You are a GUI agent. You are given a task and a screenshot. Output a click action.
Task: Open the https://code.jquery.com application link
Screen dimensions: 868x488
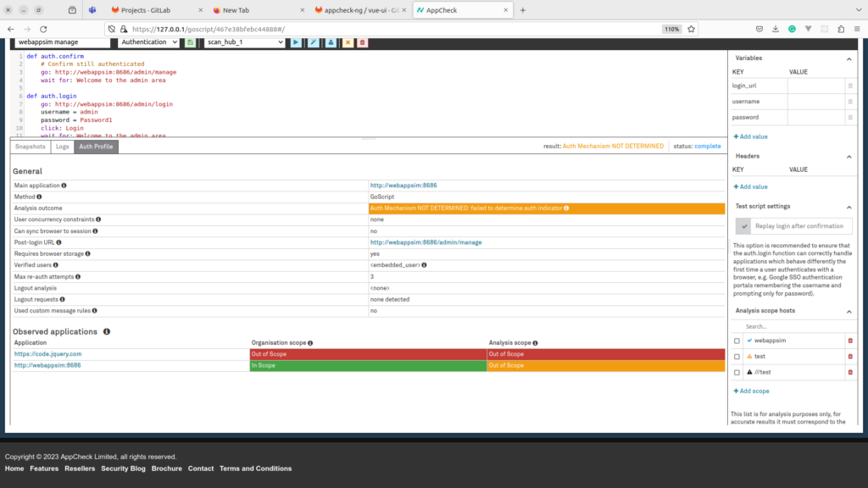point(47,354)
